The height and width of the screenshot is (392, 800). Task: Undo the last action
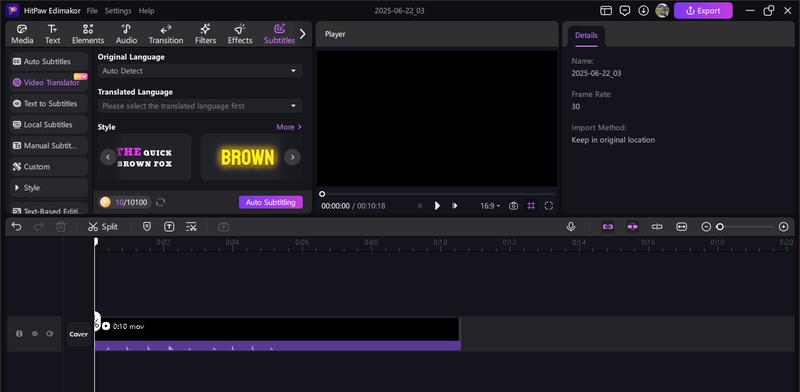coord(16,227)
